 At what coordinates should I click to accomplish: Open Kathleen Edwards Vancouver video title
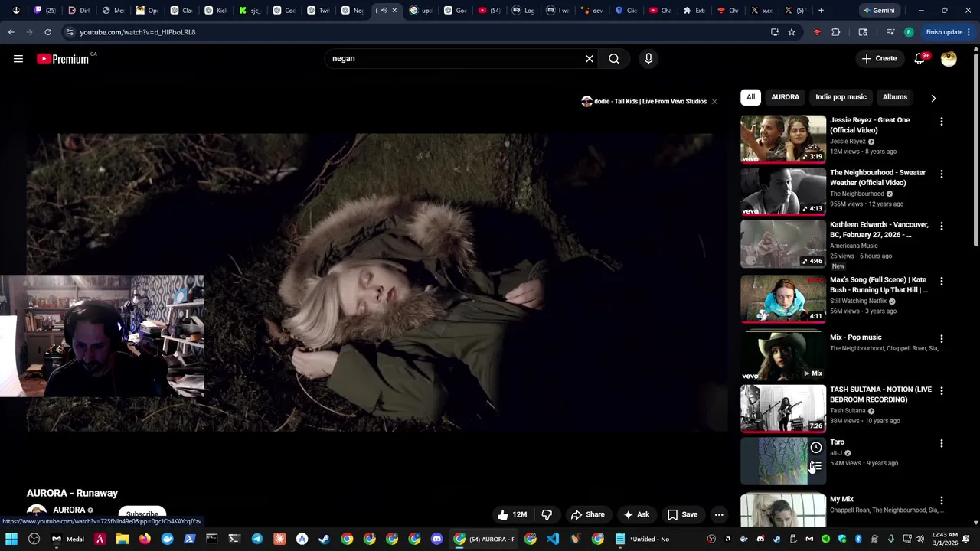[x=879, y=230]
